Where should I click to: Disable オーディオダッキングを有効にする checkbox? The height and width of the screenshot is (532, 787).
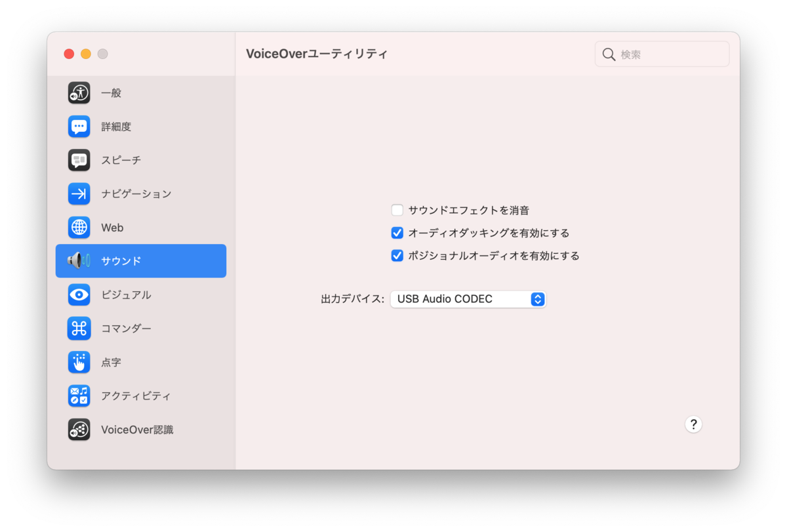(397, 233)
